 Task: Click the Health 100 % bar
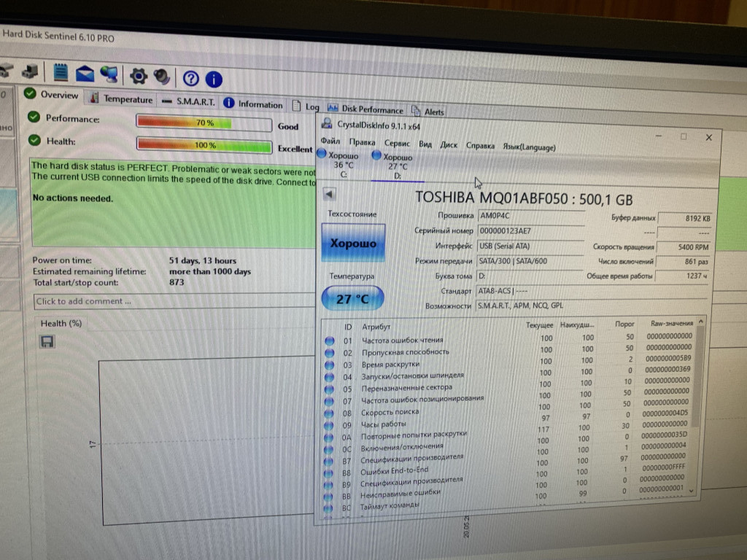(x=204, y=145)
